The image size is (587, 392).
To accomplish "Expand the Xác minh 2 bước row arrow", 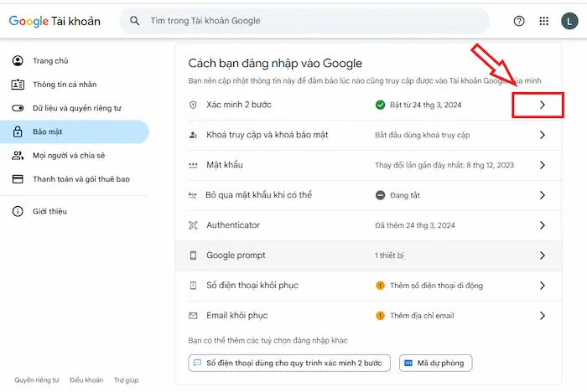I will point(542,105).
